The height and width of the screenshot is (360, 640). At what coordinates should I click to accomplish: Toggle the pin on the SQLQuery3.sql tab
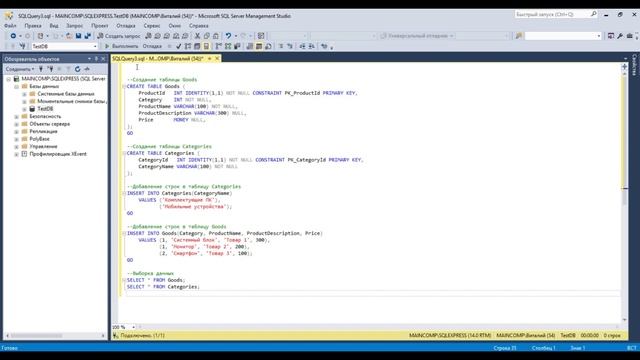[x=210, y=59]
